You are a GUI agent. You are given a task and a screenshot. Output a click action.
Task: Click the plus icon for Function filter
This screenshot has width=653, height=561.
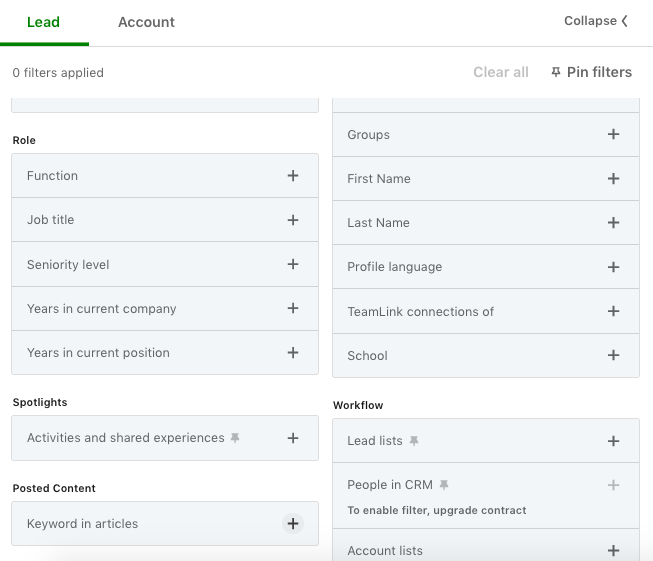tap(293, 176)
